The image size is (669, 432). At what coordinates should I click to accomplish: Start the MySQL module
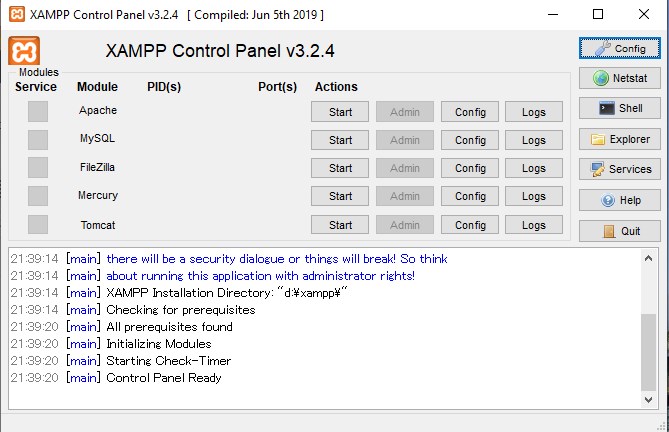340,140
